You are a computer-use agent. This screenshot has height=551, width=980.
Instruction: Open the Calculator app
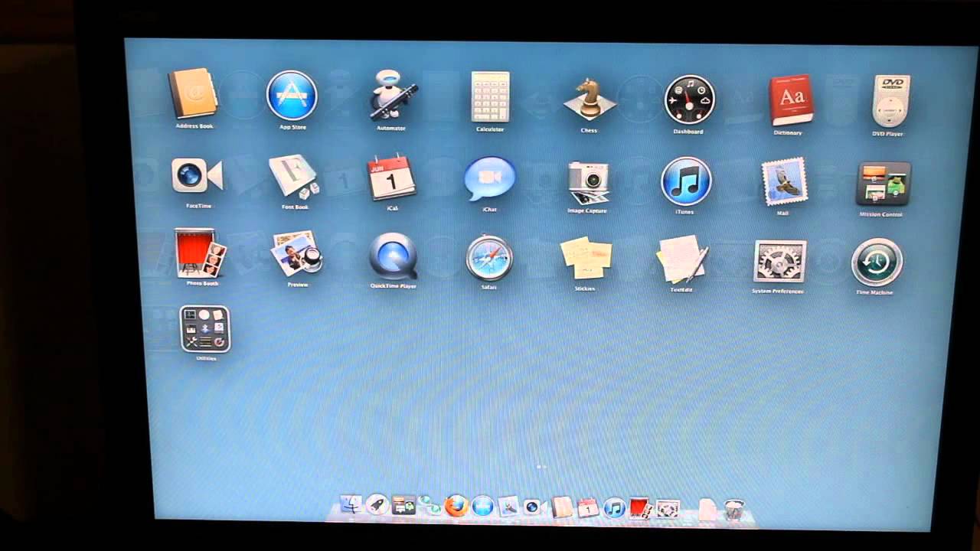[x=490, y=97]
